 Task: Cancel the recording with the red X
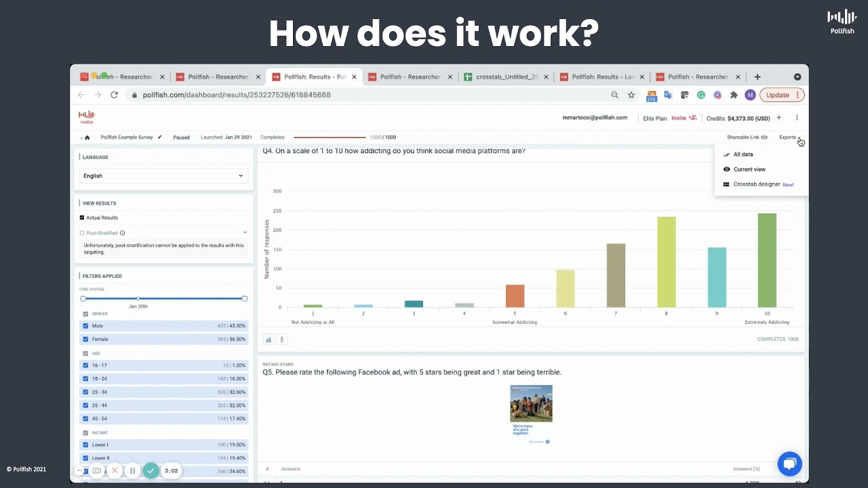click(x=115, y=470)
